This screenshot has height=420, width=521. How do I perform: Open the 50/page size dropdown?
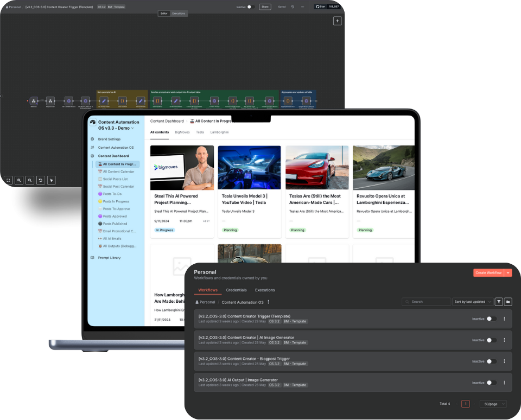[x=493, y=404]
